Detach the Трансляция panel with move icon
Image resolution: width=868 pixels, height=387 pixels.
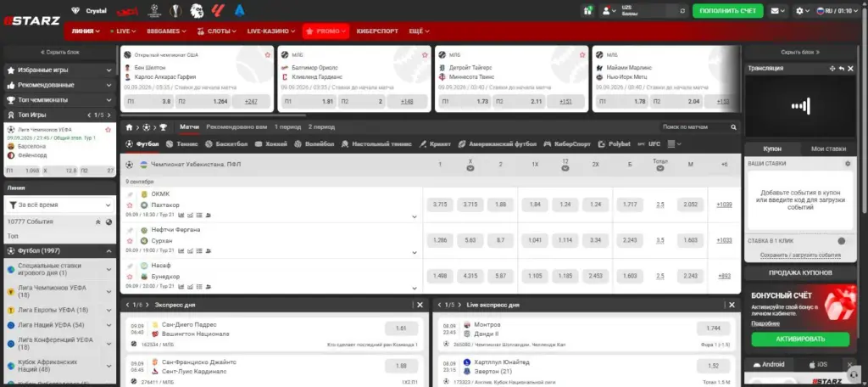[832, 68]
